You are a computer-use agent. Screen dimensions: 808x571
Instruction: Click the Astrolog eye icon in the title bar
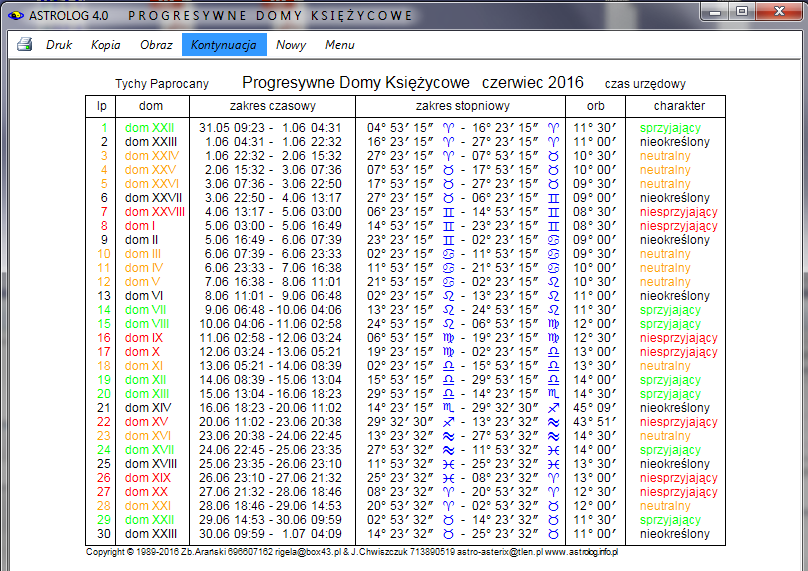(15, 15)
